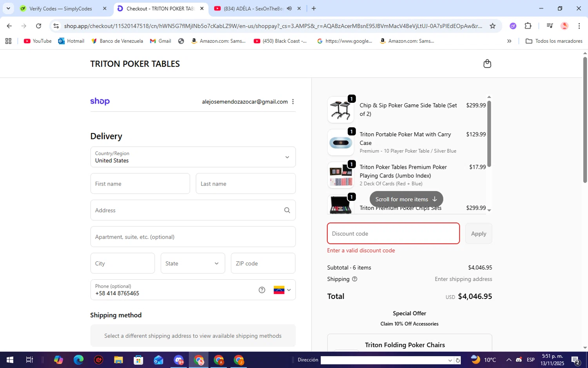Click the Apartment, suite field

[193, 237]
